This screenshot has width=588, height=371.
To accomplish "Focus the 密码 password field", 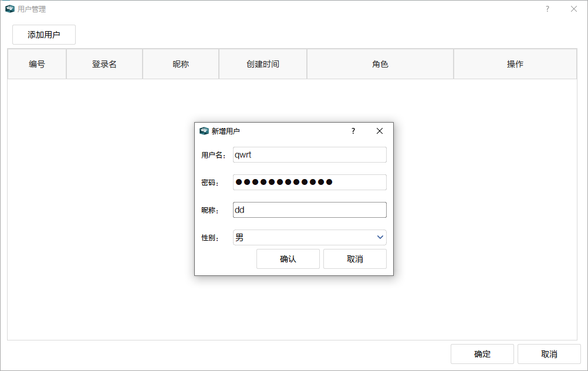I will tap(310, 183).
